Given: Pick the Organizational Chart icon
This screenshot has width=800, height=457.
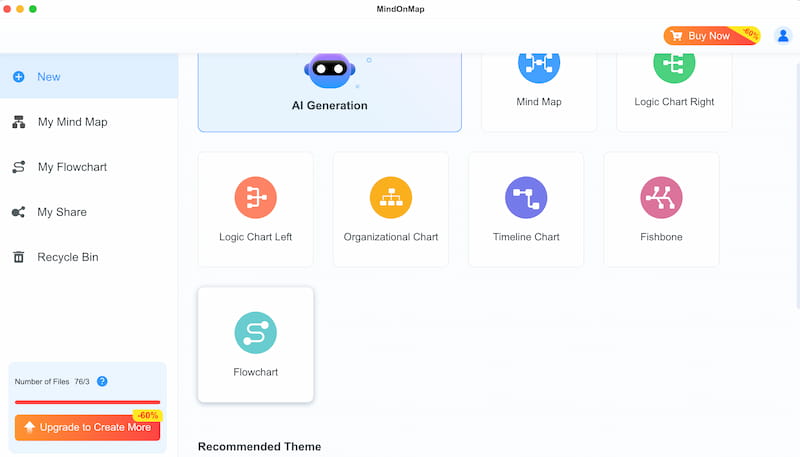Looking at the screenshot, I should pos(391,197).
